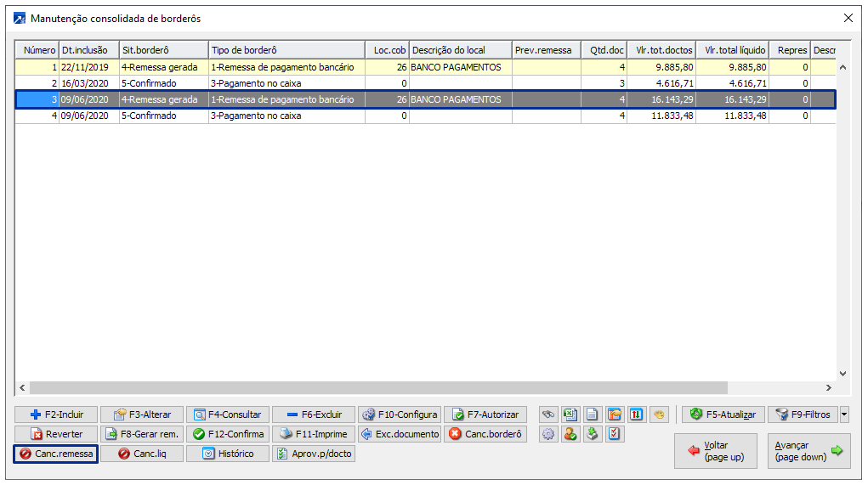The width and height of the screenshot is (868, 485).
Task: Click the horizontal scrollbar thumb
Action: (x=378, y=387)
